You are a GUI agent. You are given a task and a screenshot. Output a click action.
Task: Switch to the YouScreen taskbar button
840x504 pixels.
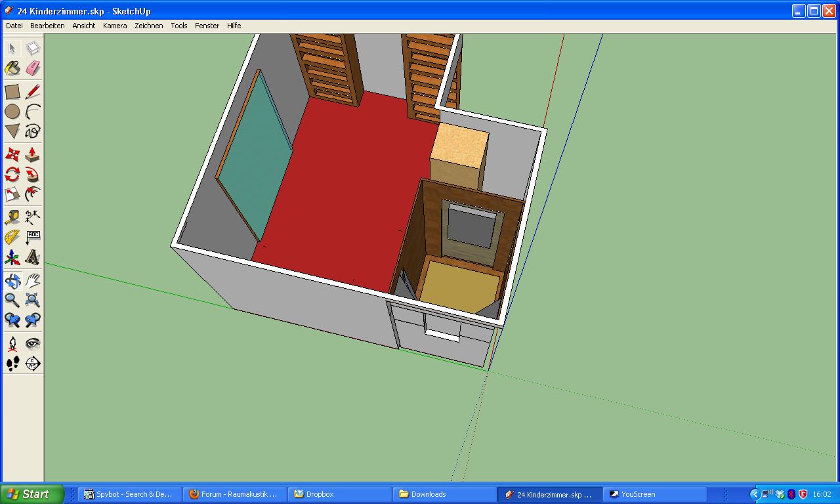pos(654,494)
